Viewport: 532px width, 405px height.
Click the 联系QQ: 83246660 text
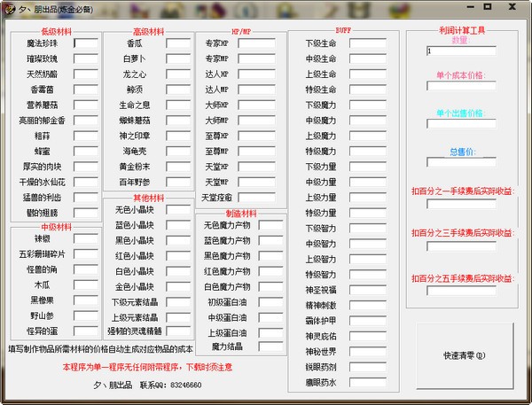tap(170, 385)
